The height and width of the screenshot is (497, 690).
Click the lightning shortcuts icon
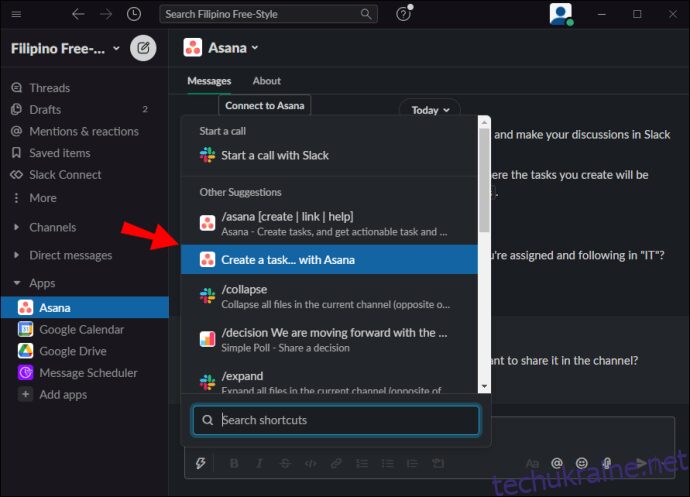tap(201, 463)
